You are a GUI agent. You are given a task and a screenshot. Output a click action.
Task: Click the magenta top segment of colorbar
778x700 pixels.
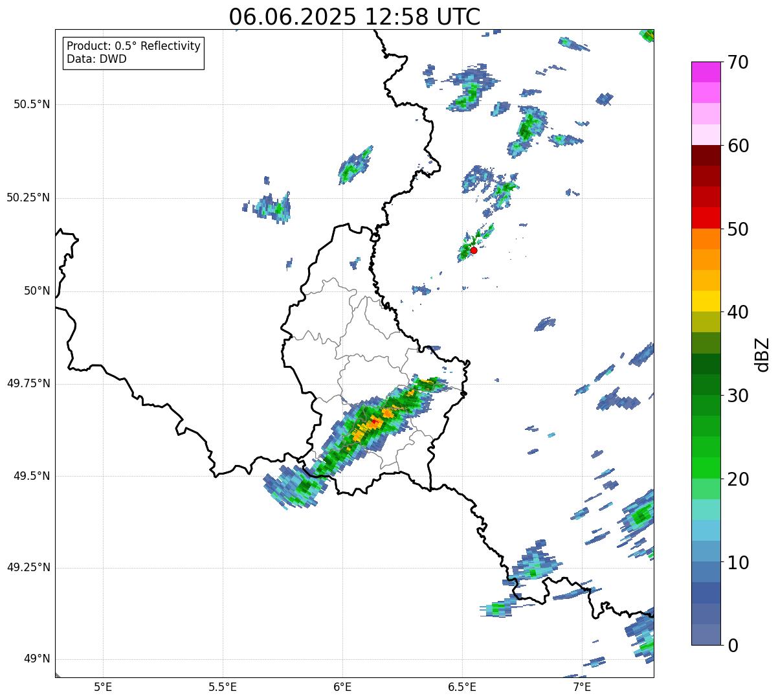(706, 72)
